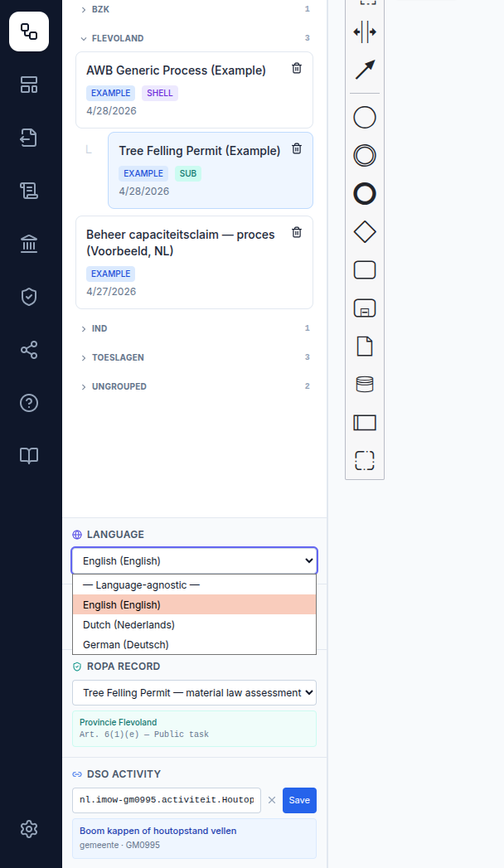Choose Language-agnostic option
Viewport: 504px width, 868px height.
click(x=194, y=585)
